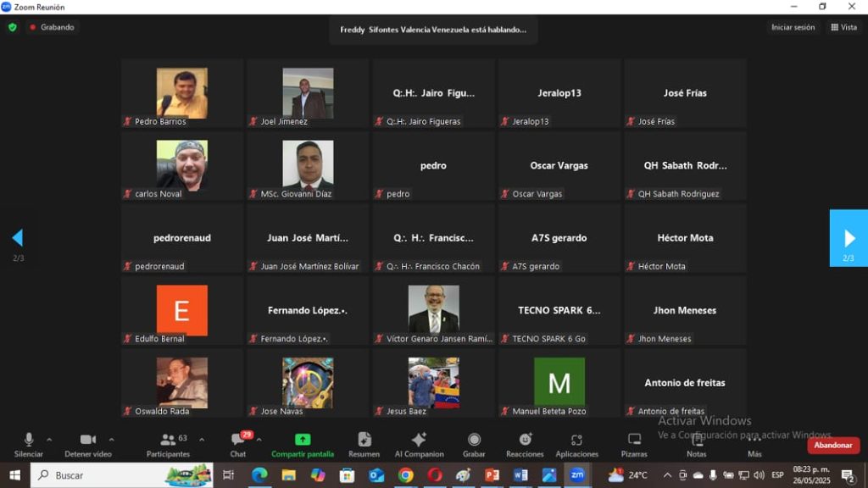868x488 pixels.
Task: Open Vista layout menu
Action: point(844,27)
